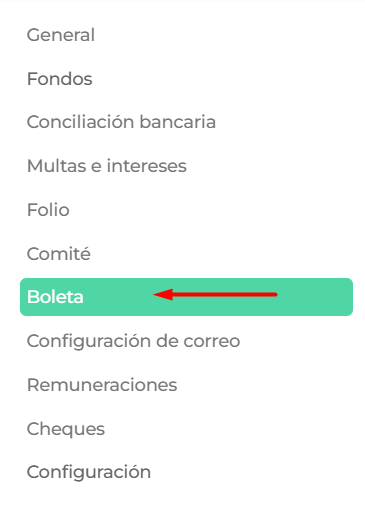
Task: Click the red arrow pointing at Boleta
Action: 215,295
